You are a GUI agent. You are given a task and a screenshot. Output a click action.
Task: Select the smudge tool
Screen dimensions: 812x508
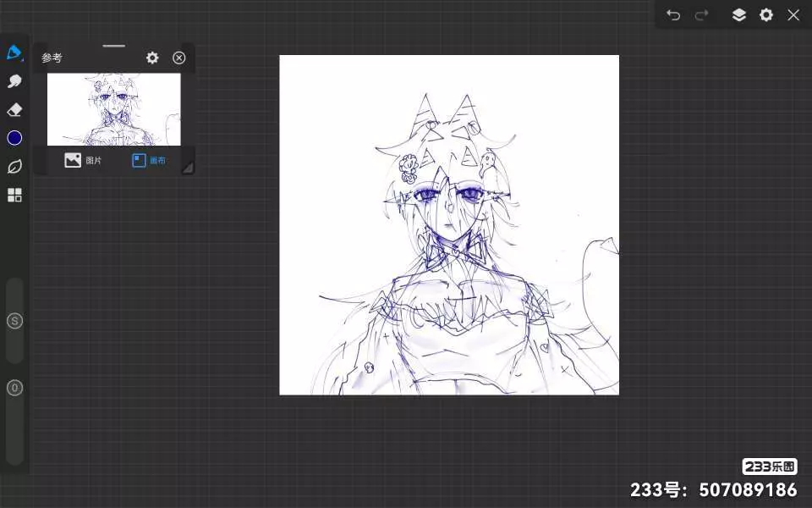point(14,81)
